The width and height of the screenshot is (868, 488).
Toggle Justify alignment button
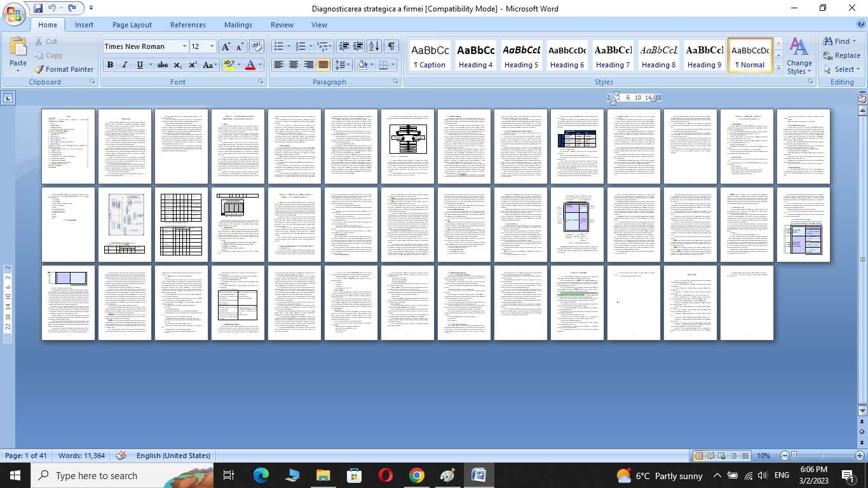tap(323, 65)
